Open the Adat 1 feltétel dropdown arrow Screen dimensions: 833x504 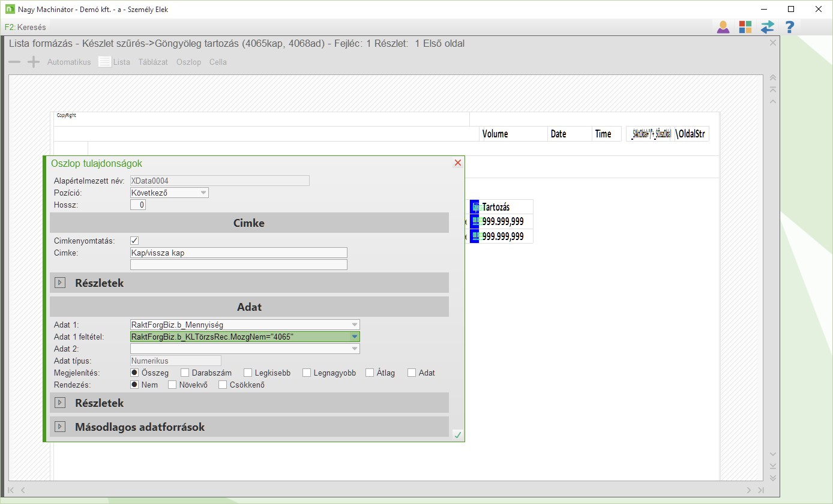355,337
